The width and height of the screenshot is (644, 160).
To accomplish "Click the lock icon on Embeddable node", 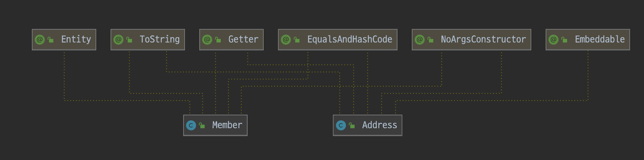I will pos(564,40).
